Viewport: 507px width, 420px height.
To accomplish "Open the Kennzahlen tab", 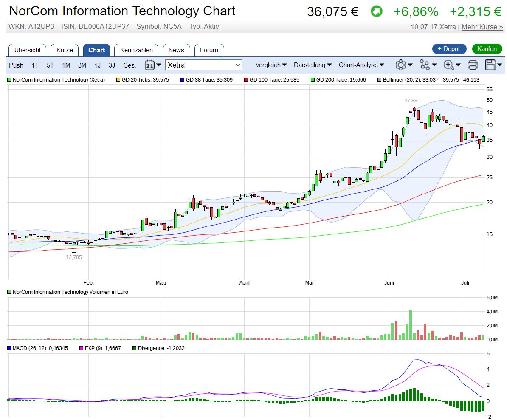I will pos(136,50).
